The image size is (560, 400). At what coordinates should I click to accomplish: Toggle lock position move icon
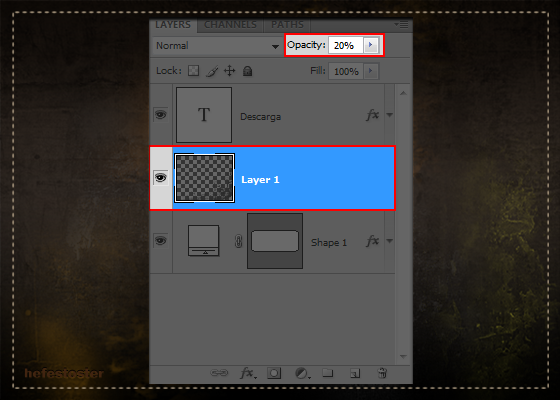(x=229, y=71)
